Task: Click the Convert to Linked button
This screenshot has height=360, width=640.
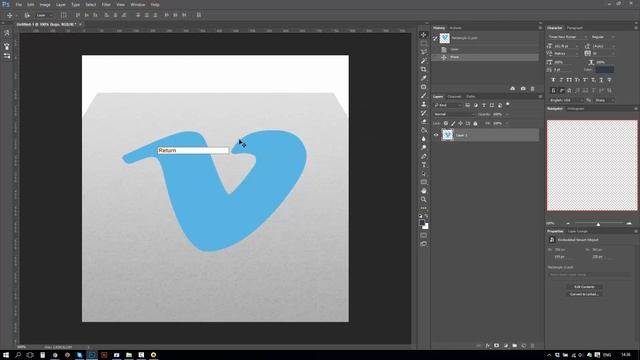Action: (x=584, y=294)
